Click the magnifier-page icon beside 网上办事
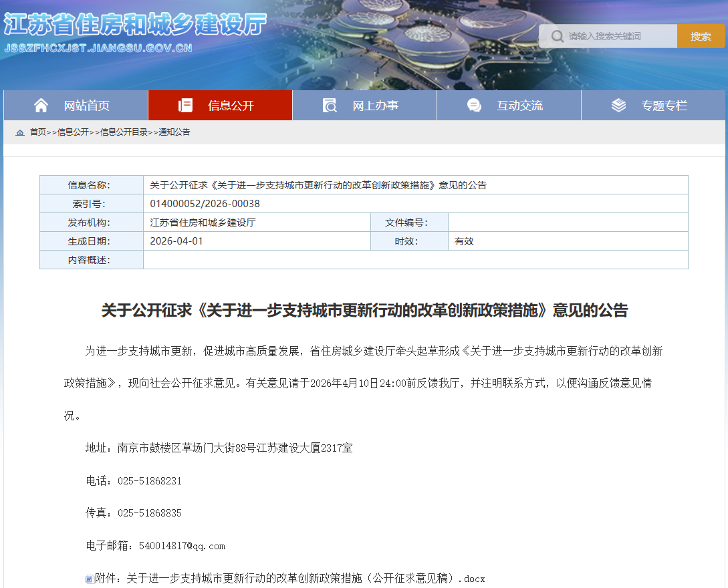 pos(330,106)
